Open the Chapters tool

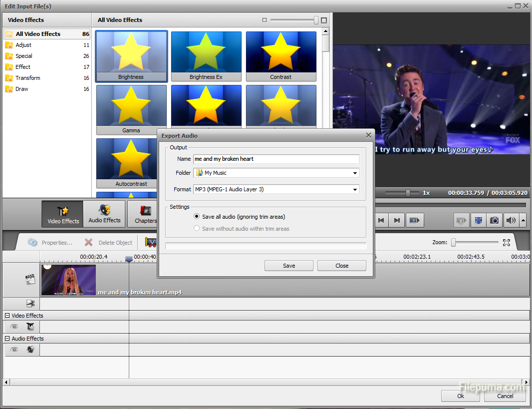(x=145, y=214)
